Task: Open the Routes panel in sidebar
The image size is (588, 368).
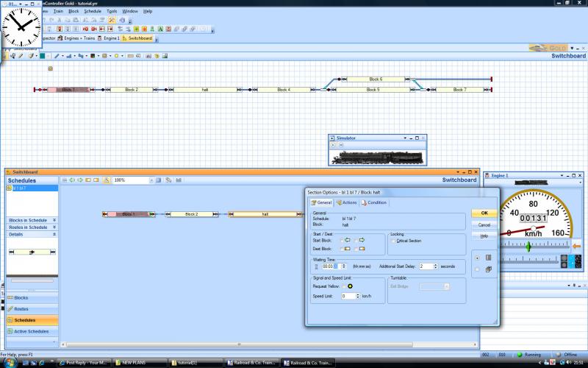Action: (21, 308)
